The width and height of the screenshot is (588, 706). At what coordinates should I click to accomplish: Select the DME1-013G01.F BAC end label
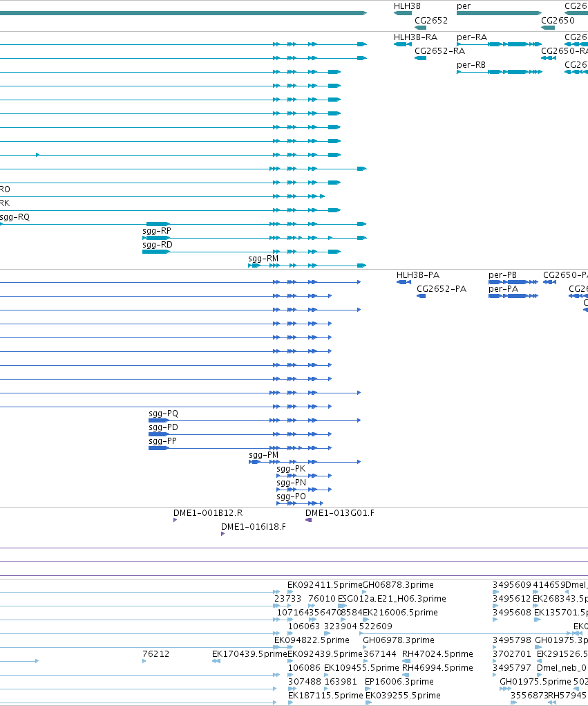tap(340, 513)
